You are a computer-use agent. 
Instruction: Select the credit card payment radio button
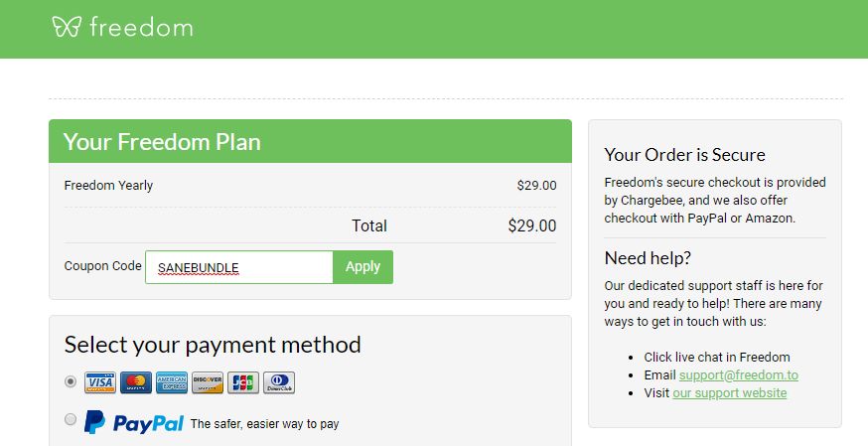coord(71,380)
